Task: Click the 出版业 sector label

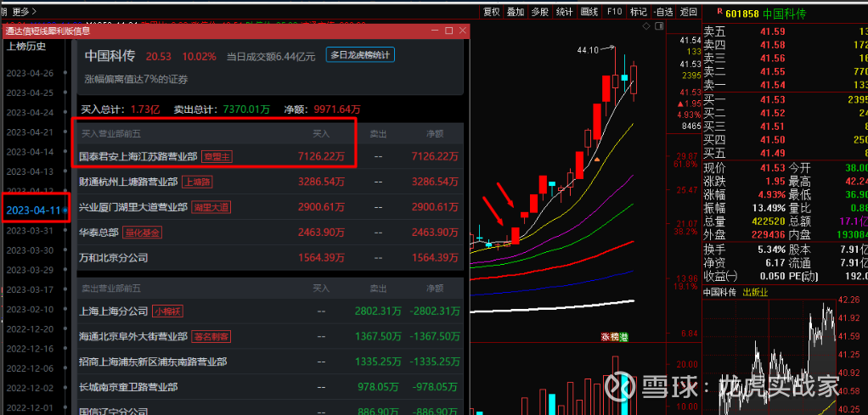Action: tap(756, 292)
